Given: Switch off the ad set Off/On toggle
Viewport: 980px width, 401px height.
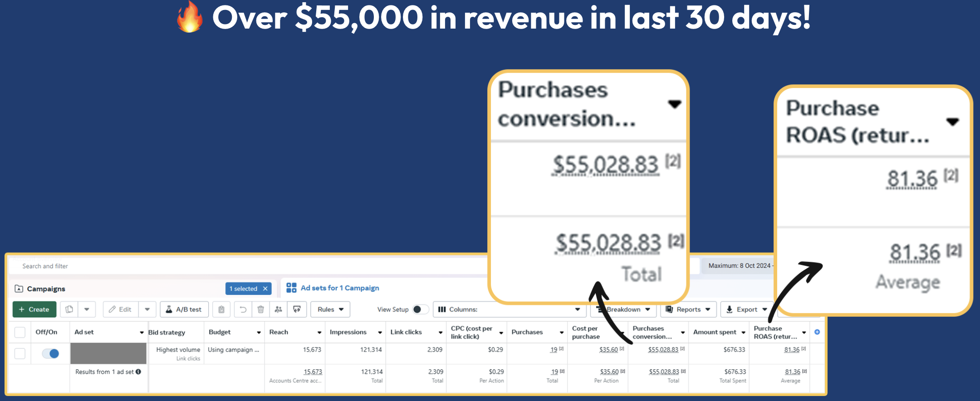Looking at the screenshot, I should [x=50, y=353].
